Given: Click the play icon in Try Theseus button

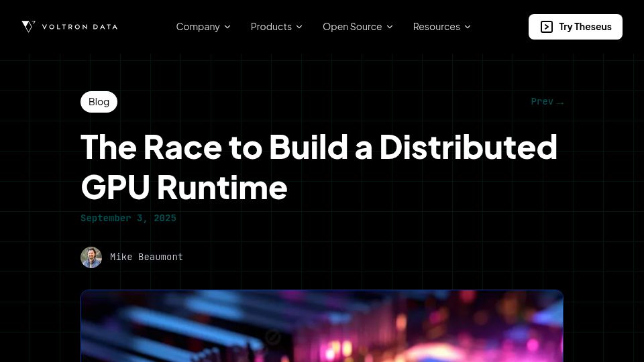Looking at the screenshot, I should [546, 27].
